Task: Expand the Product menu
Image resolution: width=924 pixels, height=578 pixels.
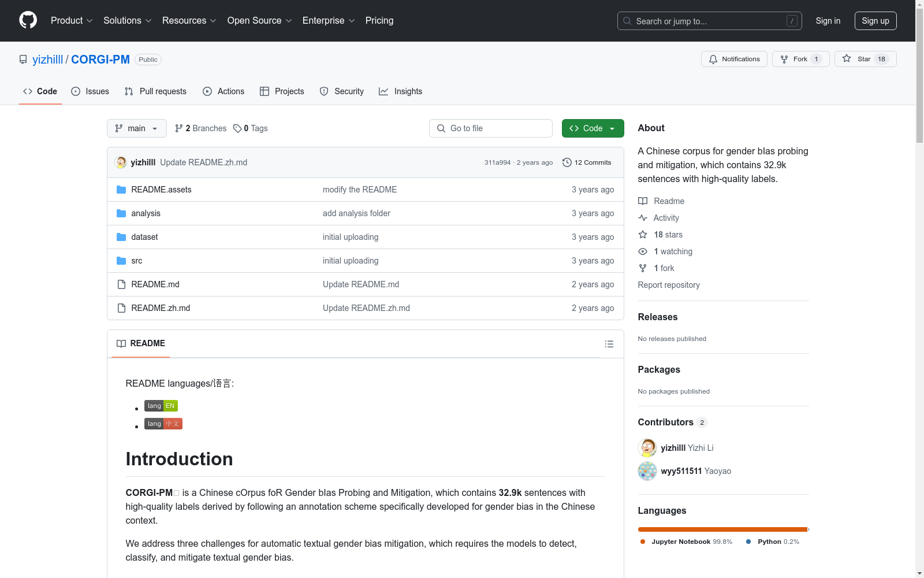Action: (x=72, y=20)
